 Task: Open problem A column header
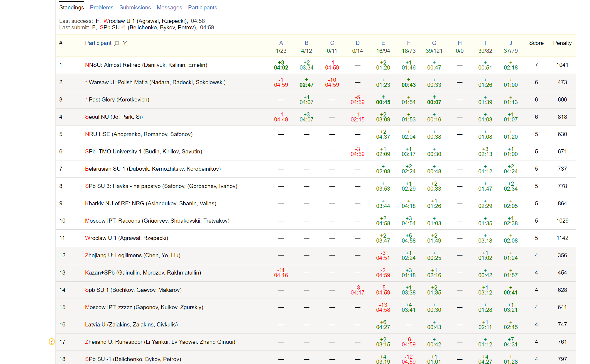pos(281,43)
